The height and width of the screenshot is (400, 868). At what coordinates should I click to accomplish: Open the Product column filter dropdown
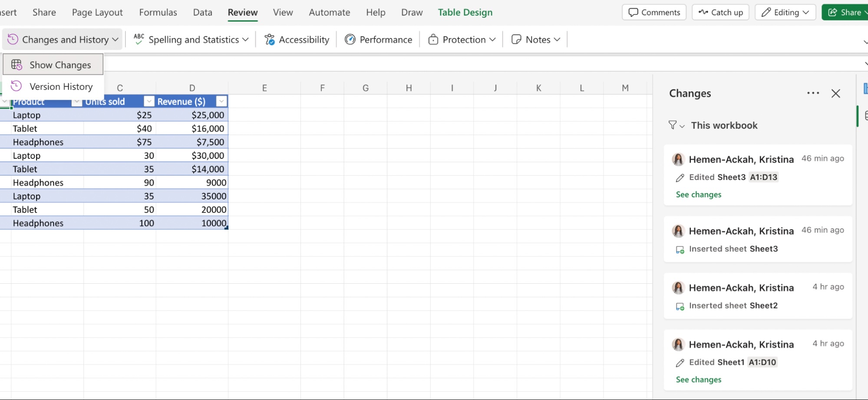(76, 102)
